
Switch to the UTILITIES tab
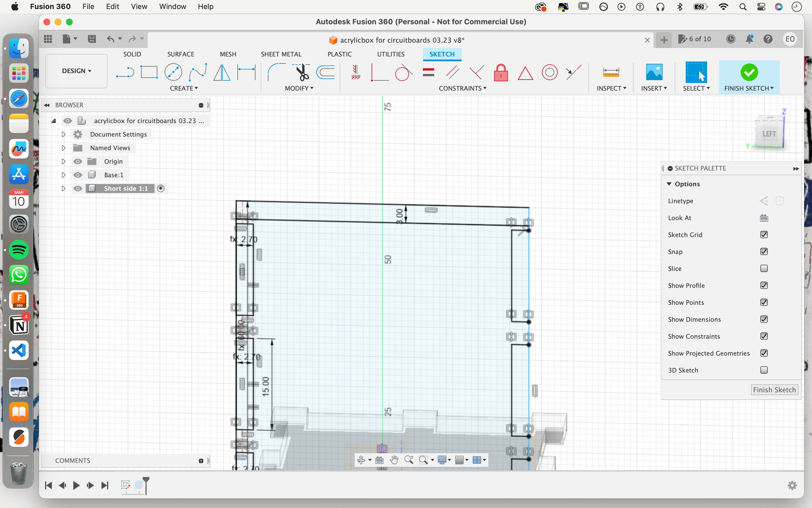click(390, 54)
